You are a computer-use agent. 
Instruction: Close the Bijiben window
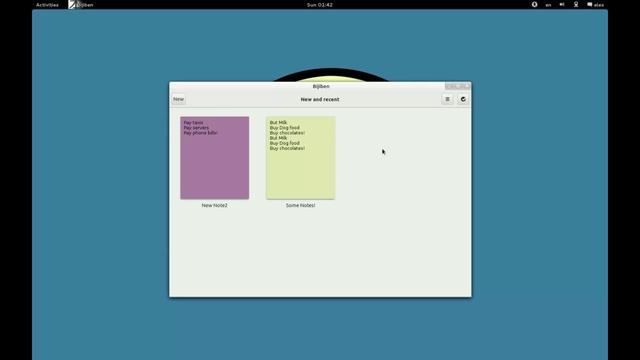tap(467, 86)
